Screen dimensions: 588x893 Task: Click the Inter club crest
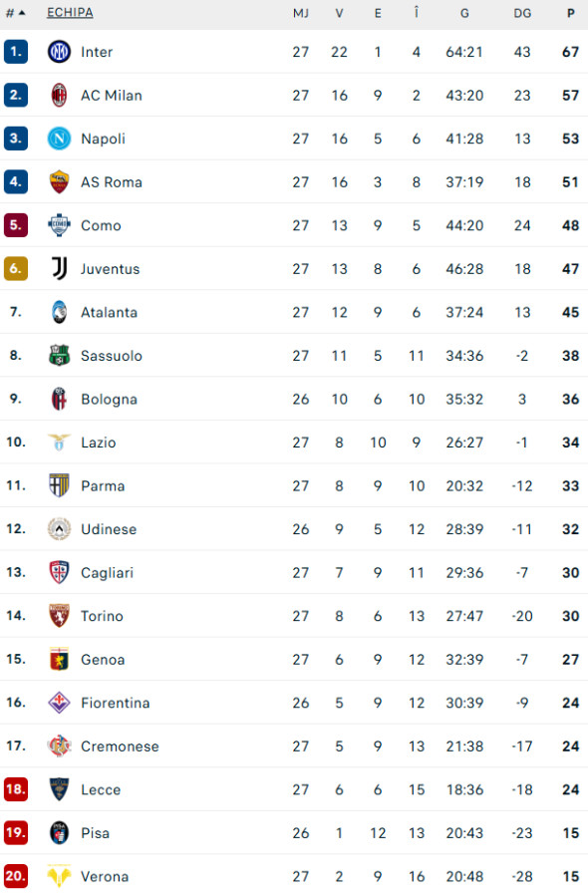[60, 52]
